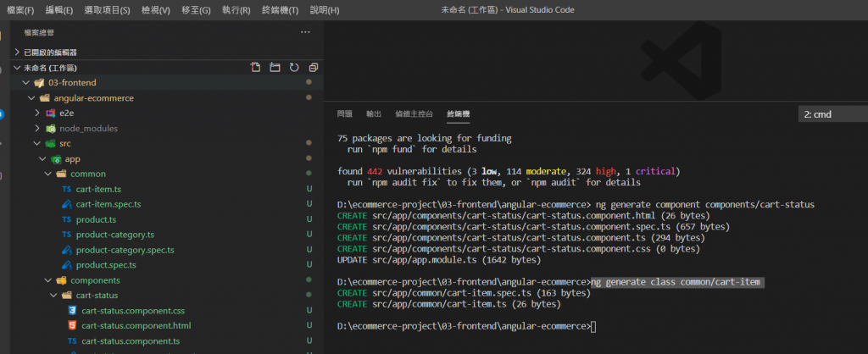Open the 說明(H) menu
Viewport: 868px width, 354px height.
(x=325, y=10)
